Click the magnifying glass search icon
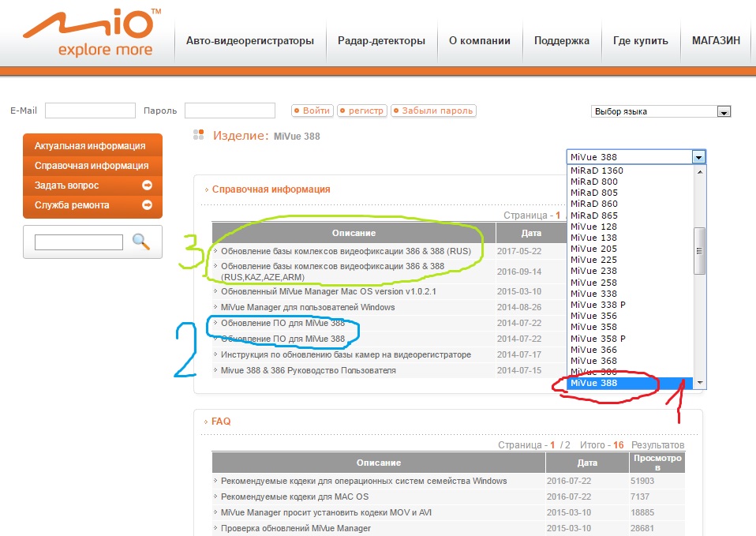Viewport: 756px width, 536px height. coord(141,242)
